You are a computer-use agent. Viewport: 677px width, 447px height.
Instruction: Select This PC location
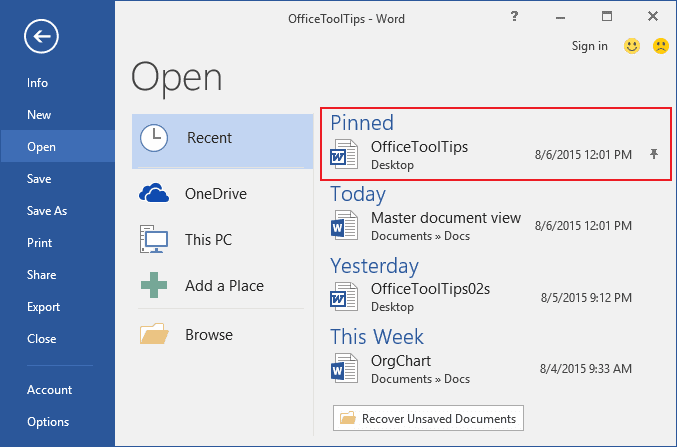pos(154,240)
